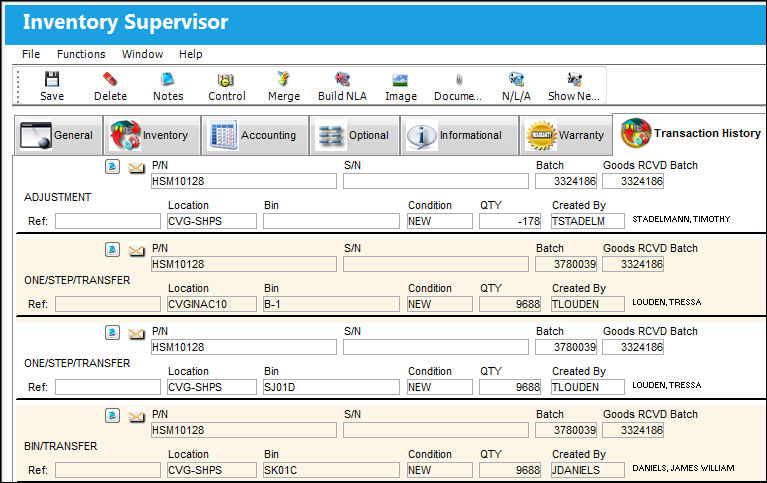Image resolution: width=767 pixels, height=483 pixels.
Task: Open the Help menu
Action: [190, 54]
